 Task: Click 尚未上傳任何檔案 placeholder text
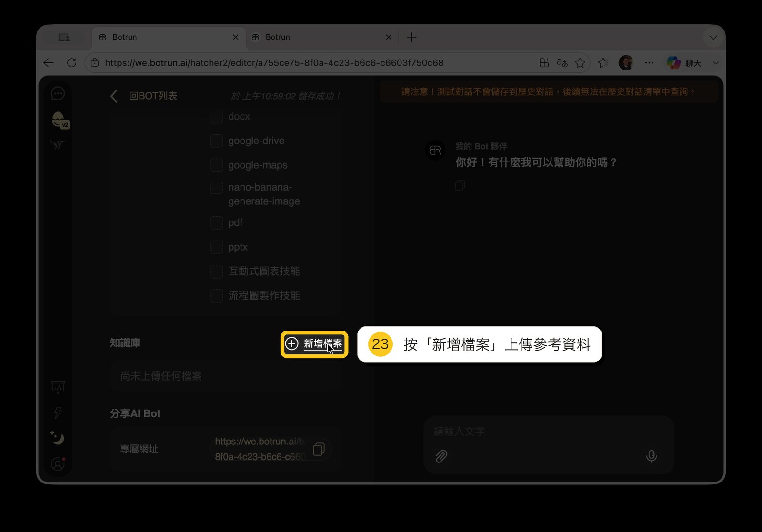pos(161,376)
